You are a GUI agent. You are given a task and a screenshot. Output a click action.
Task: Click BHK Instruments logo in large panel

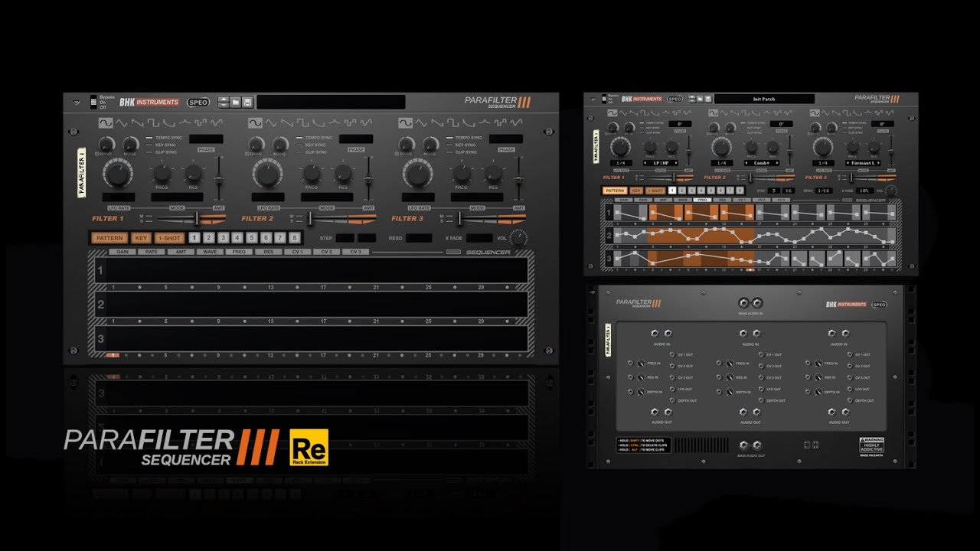click(149, 102)
